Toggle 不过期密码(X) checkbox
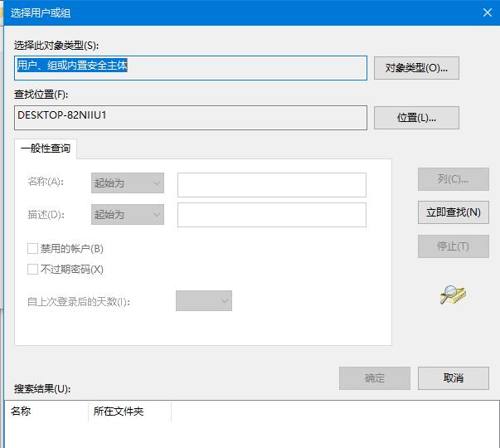 point(33,270)
